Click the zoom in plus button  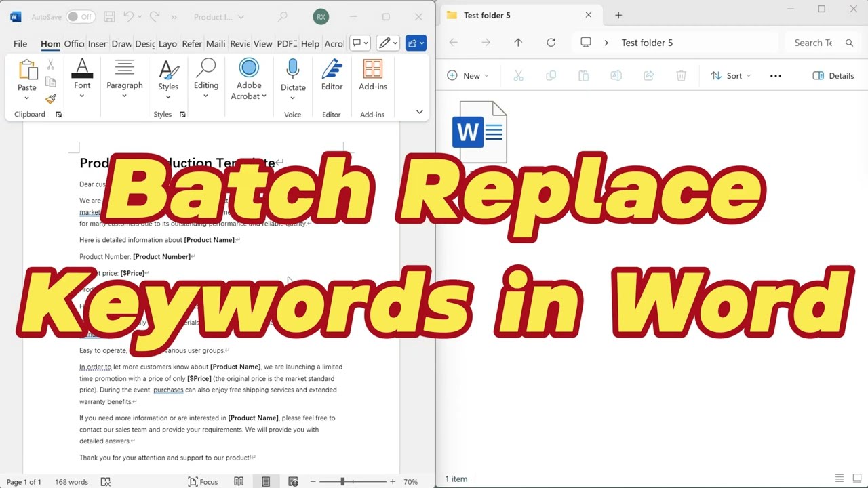(x=393, y=482)
